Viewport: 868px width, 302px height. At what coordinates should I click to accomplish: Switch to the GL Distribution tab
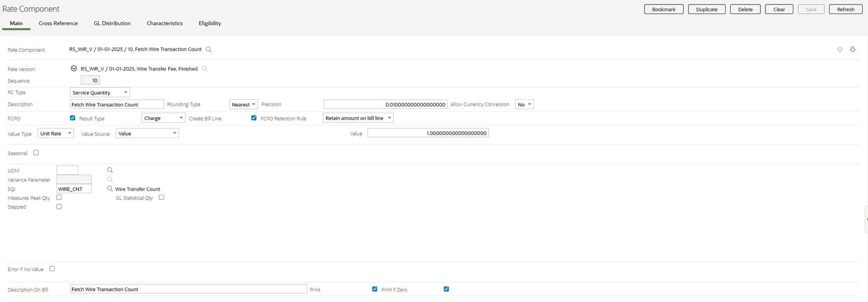coord(112,24)
